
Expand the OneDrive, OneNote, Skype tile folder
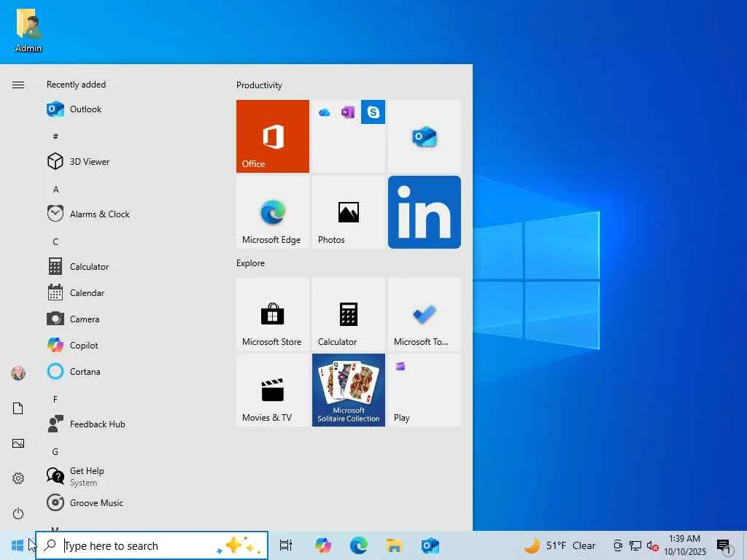tap(348, 136)
